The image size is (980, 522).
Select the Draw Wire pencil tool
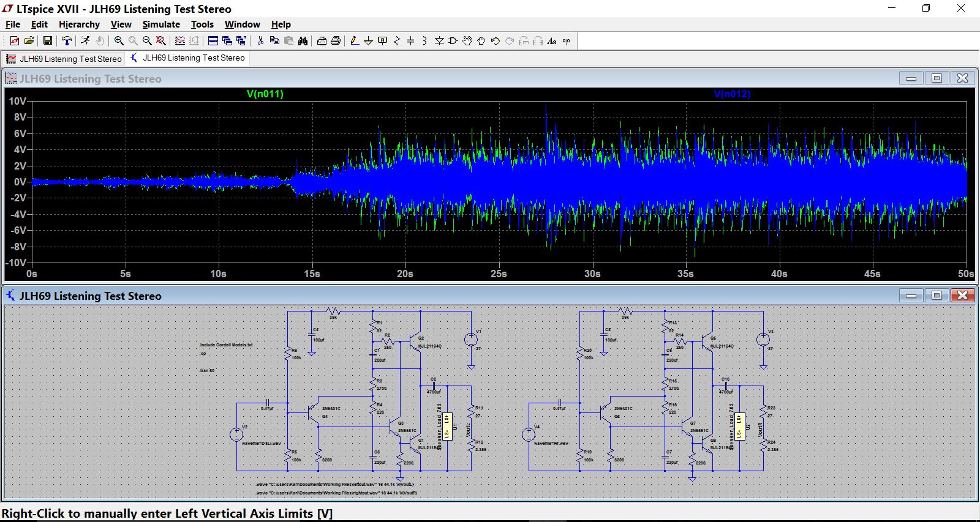[x=355, y=41]
